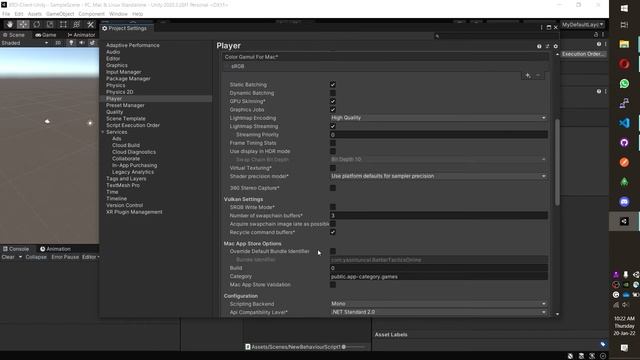Open Api Compatibility Level dropdown
Screen dimensions: 640x360
pos(438,312)
